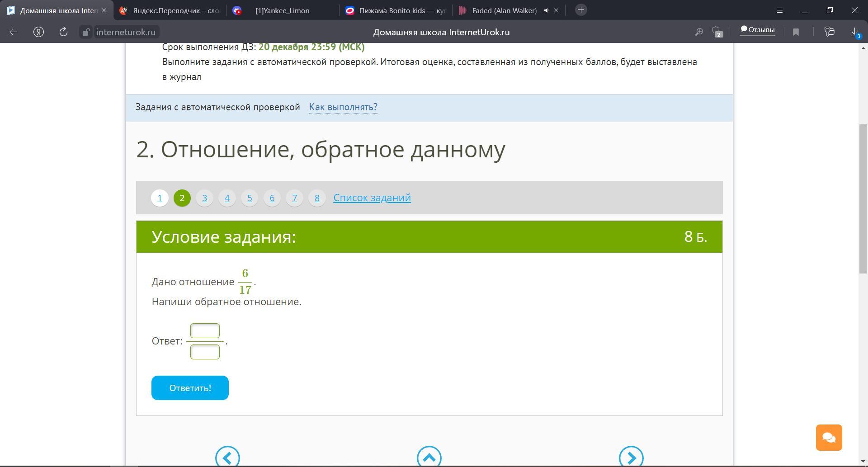Go to the previous task with the left arrow circle
Screen dimensions: 868x467
[227, 457]
